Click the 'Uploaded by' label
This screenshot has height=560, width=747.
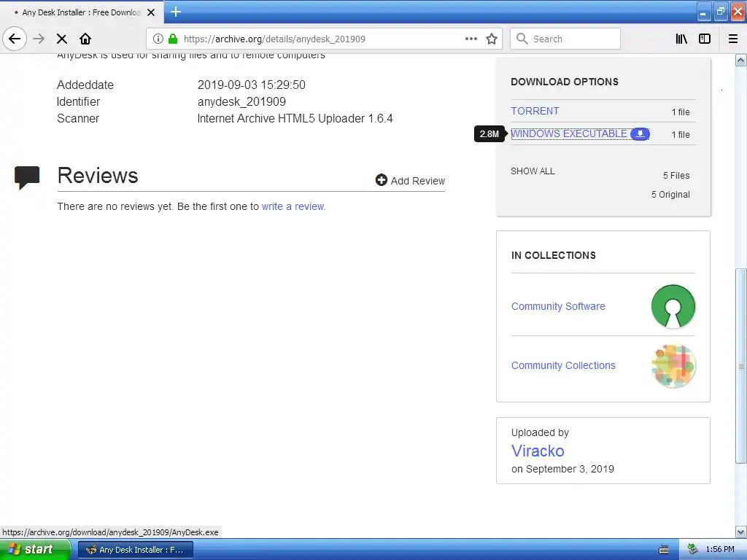(540, 432)
